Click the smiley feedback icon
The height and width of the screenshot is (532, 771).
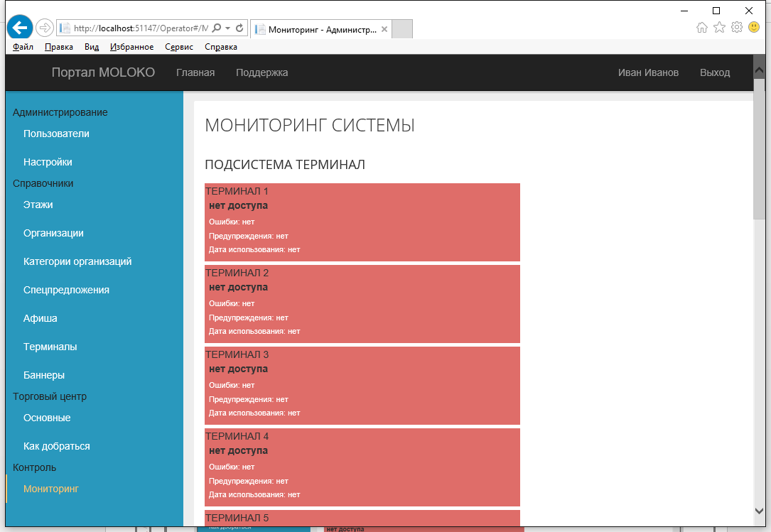tap(754, 28)
